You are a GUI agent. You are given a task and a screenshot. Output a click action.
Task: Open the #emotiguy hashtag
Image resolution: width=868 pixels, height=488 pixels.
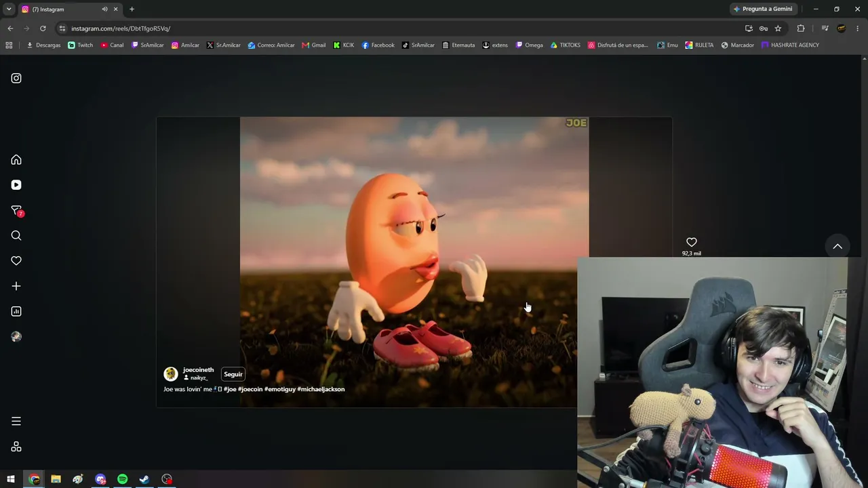(279, 389)
